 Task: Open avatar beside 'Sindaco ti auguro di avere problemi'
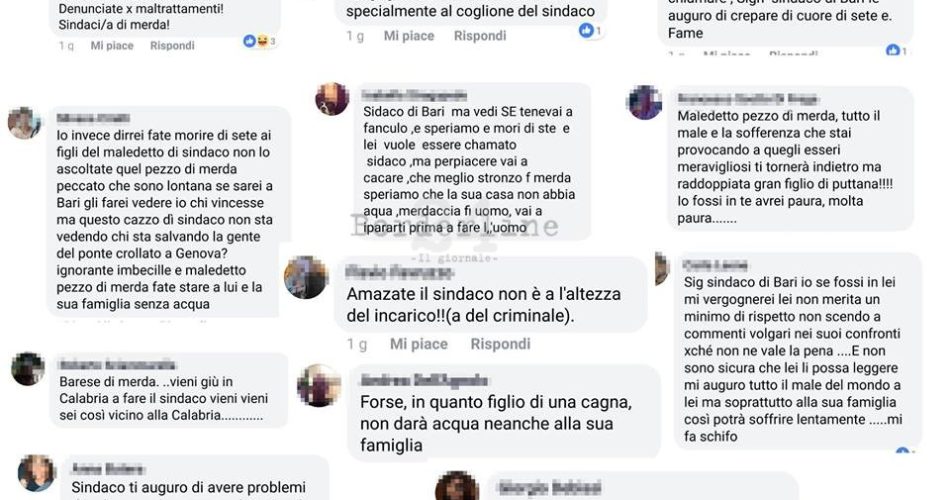pyautogui.click(x=36, y=473)
